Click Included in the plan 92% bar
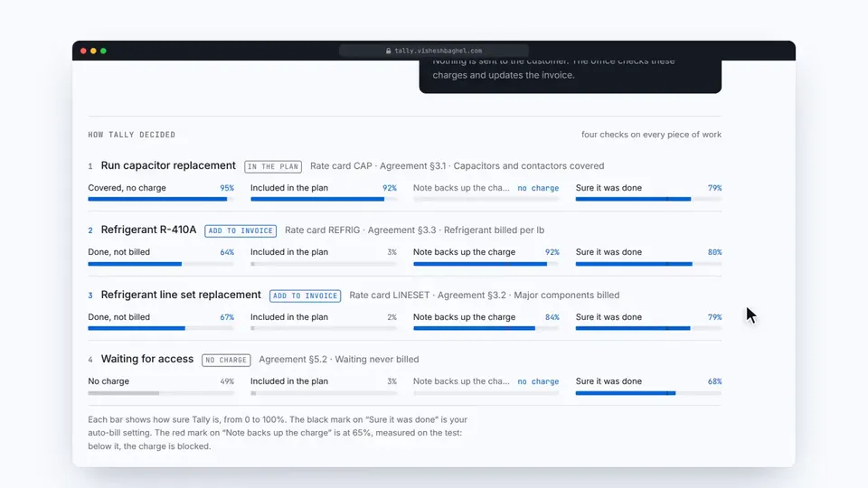 point(324,199)
